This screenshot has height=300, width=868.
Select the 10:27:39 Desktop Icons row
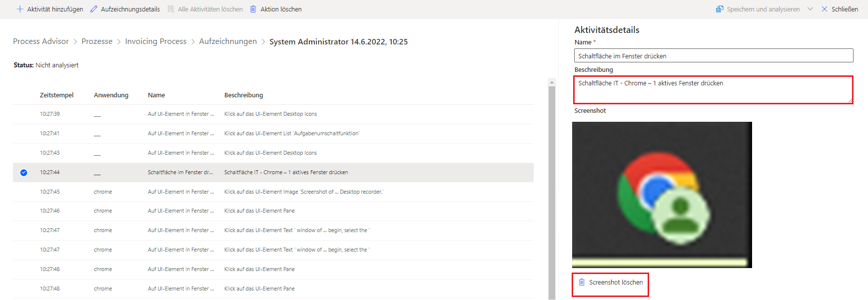[270, 114]
